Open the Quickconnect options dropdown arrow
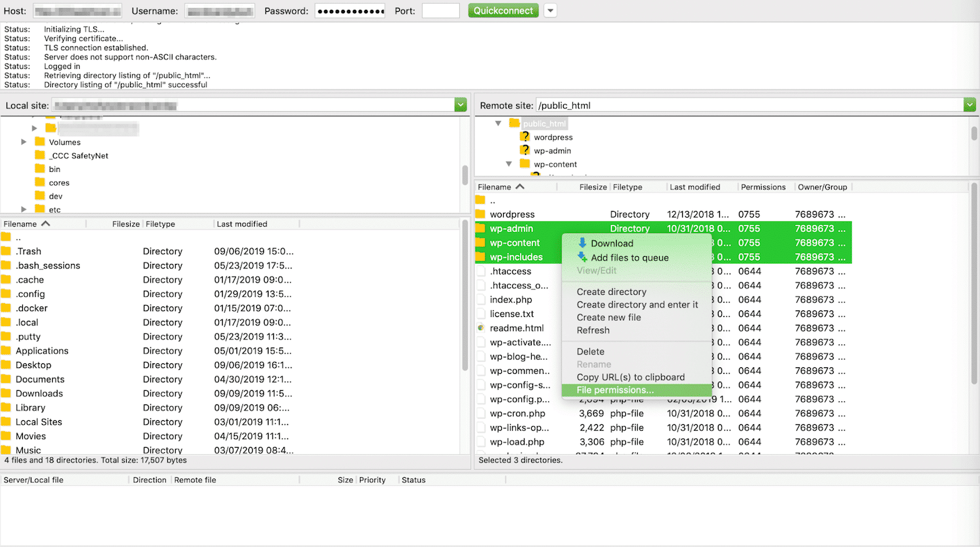This screenshot has width=980, height=547. click(x=550, y=10)
